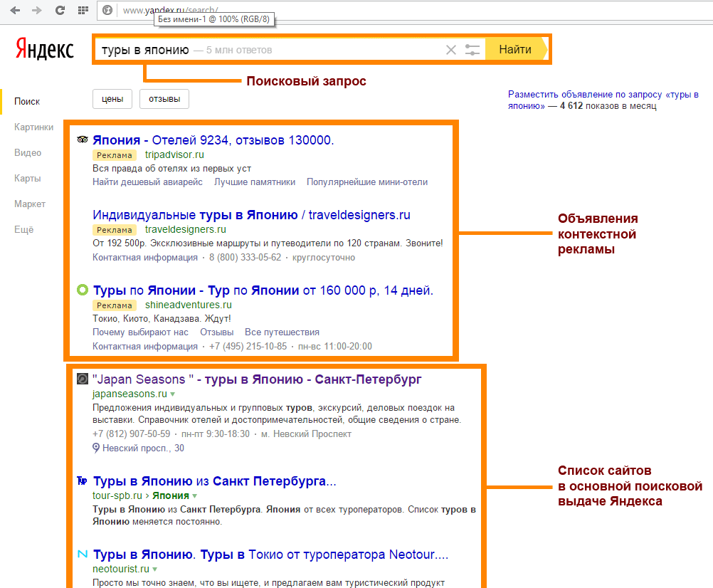The image size is (713, 588).
Task: Click the tour-spb.ru favicon
Action: (82, 481)
